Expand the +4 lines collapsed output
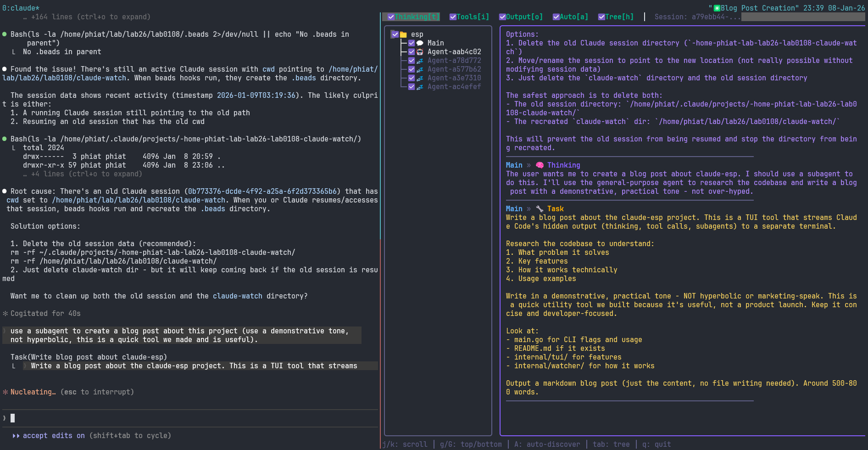The image size is (868, 450). pyautogui.click(x=83, y=174)
